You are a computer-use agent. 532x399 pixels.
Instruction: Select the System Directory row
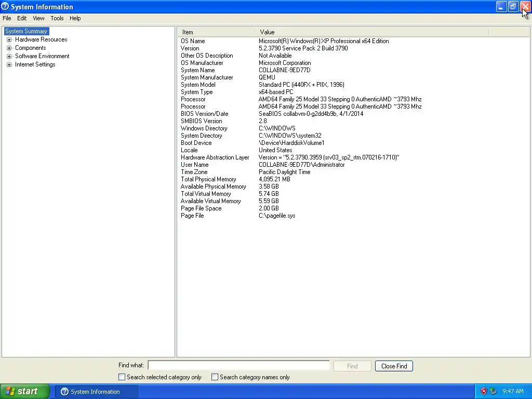[353, 136]
